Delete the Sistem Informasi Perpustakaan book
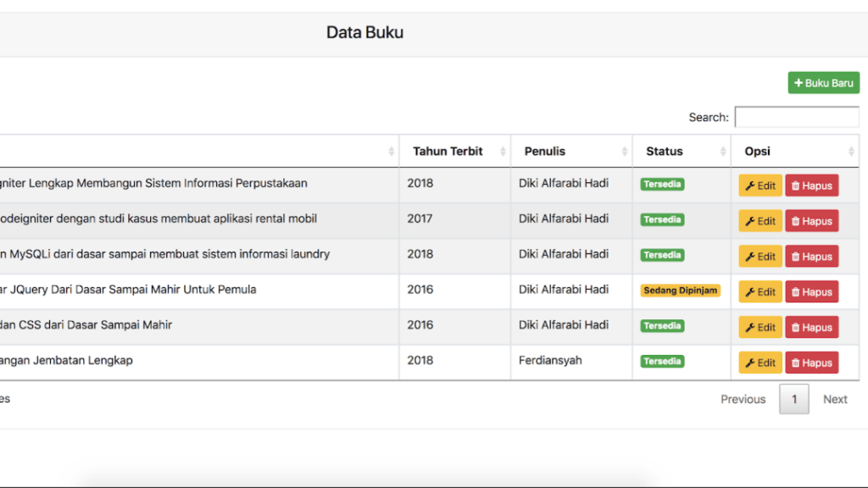 point(811,186)
